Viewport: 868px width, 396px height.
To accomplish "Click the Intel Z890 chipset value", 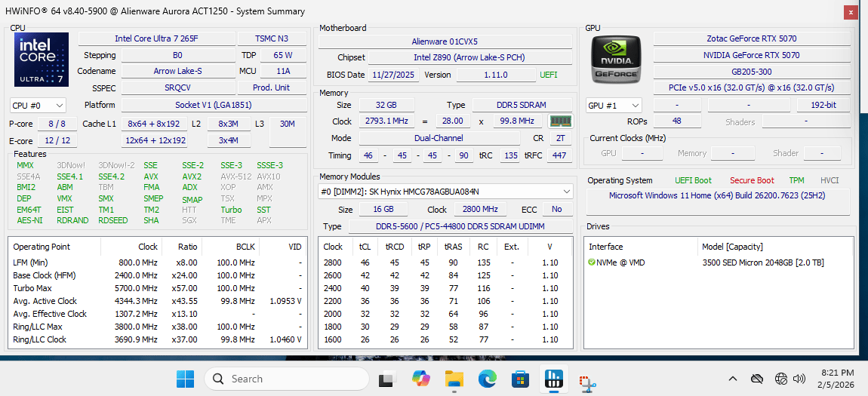I will click(x=470, y=57).
